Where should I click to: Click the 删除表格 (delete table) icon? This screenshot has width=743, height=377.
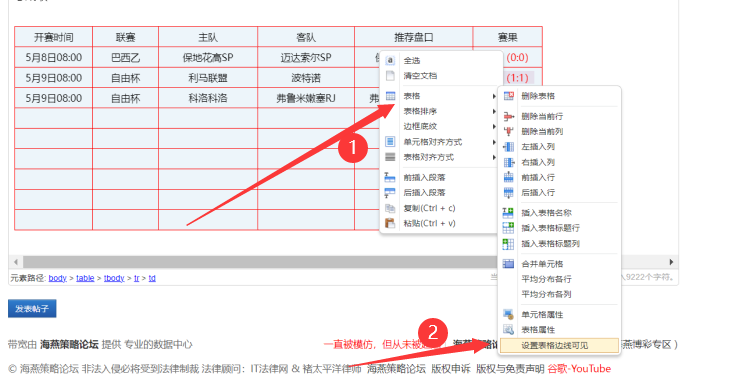[508, 96]
